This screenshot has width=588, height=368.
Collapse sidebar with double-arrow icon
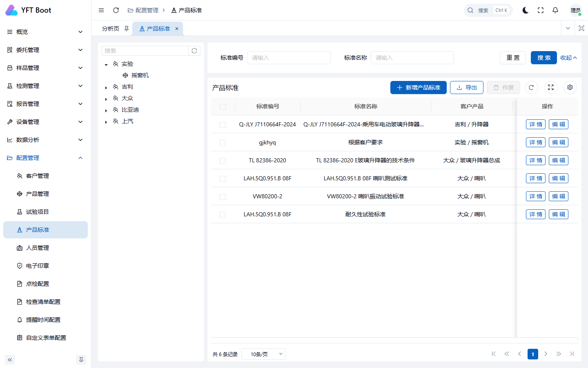coord(10,360)
